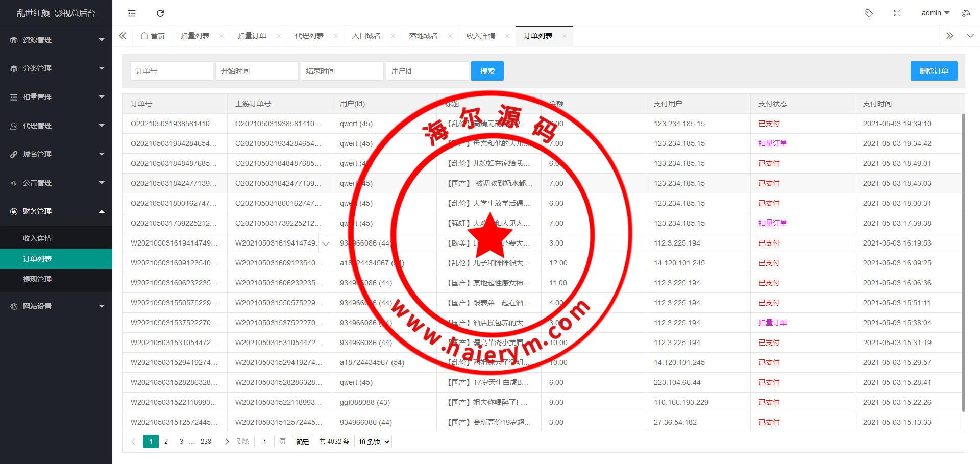Click the sidebar collapse menu icon
This screenshot has height=464, width=980.
point(132,13)
